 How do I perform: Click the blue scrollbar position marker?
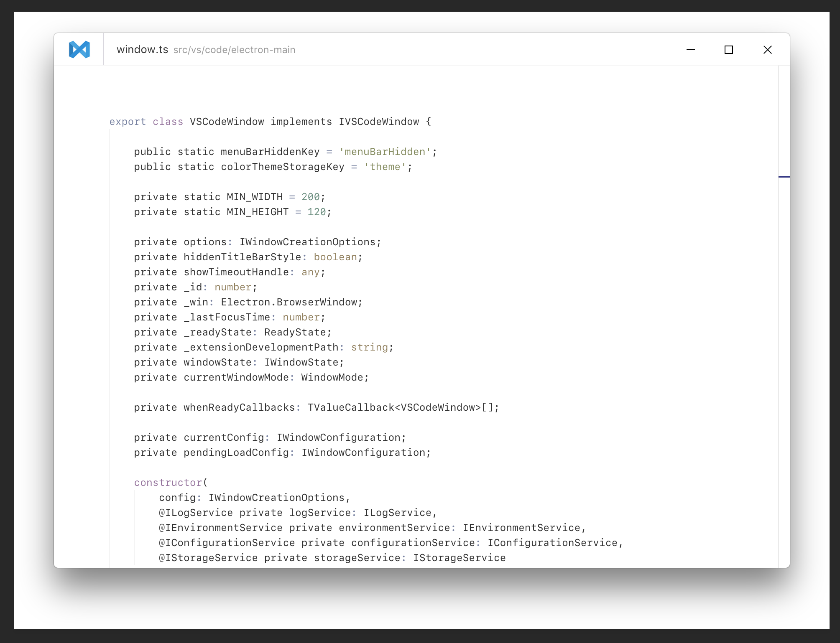click(x=784, y=177)
